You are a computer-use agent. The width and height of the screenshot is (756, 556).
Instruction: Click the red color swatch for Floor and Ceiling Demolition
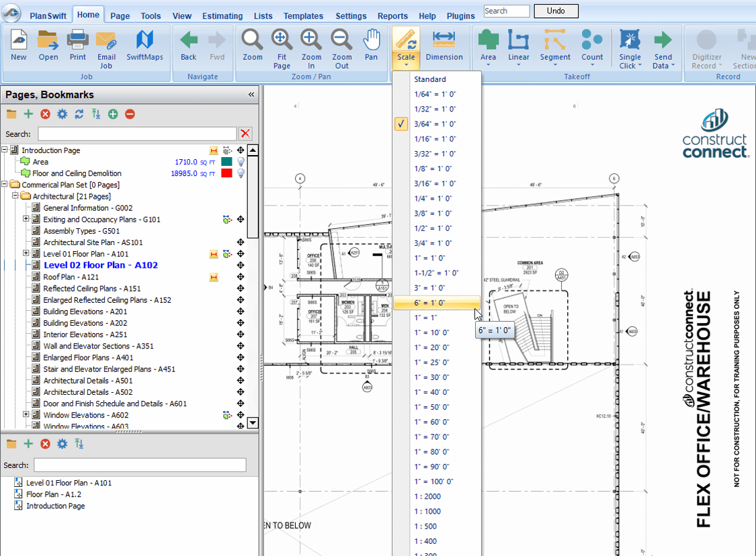click(226, 173)
